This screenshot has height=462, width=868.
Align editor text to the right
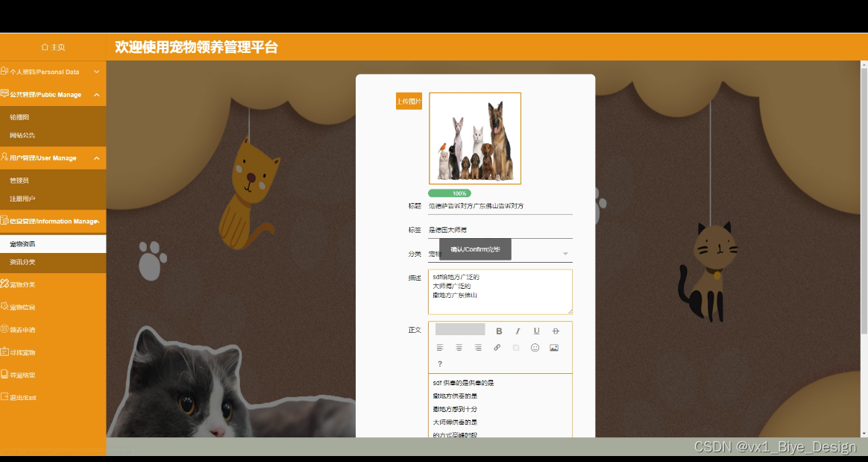pyautogui.click(x=478, y=347)
